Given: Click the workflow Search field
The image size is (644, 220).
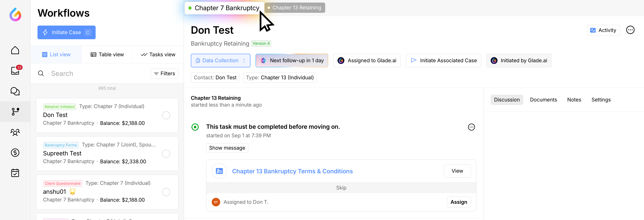Looking at the screenshot, I should pos(98,74).
